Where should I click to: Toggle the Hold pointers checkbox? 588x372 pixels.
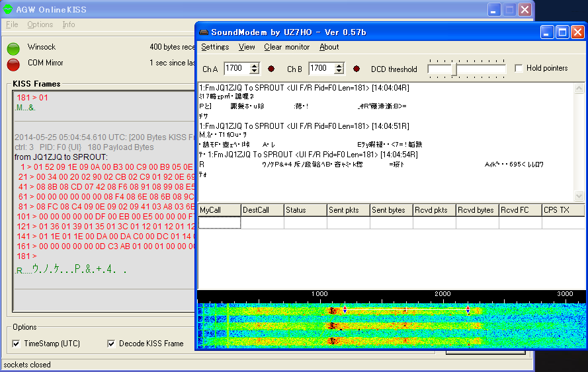(x=519, y=68)
